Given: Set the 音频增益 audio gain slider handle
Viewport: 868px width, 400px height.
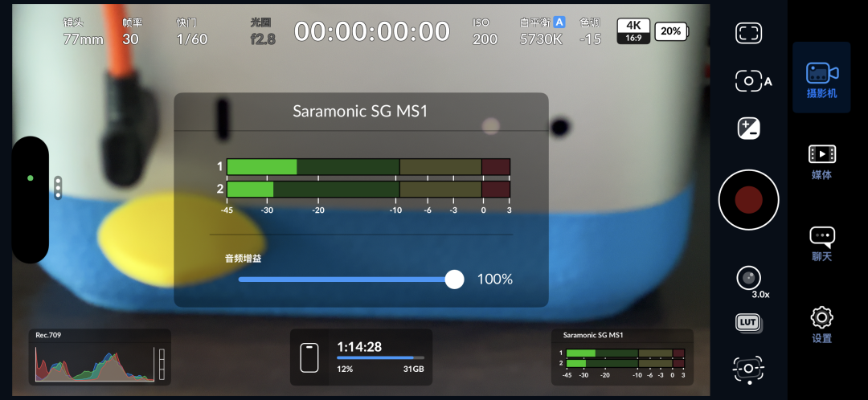Looking at the screenshot, I should click(x=454, y=280).
